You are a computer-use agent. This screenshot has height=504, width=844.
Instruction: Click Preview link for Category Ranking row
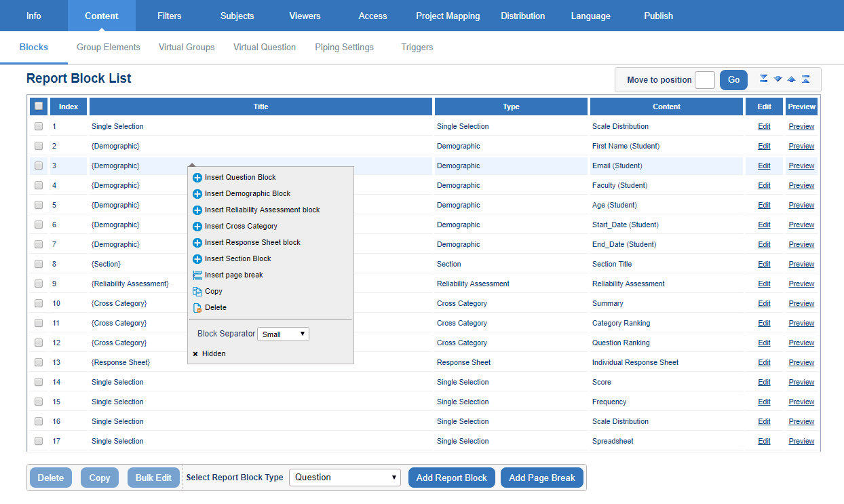(x=801, y=323)
